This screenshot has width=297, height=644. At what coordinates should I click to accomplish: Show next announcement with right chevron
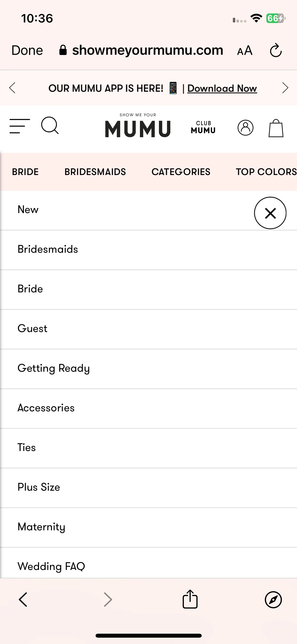coord(285,88)
